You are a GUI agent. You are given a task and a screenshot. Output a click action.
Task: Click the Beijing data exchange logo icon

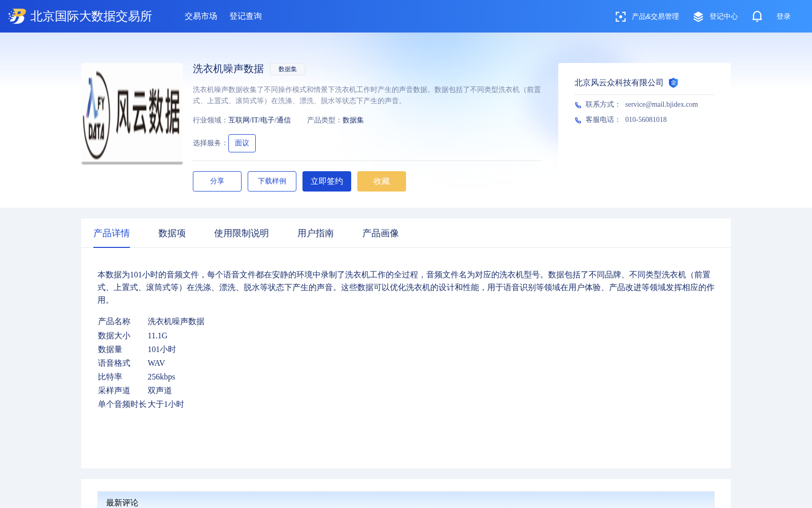coord(17,16)
